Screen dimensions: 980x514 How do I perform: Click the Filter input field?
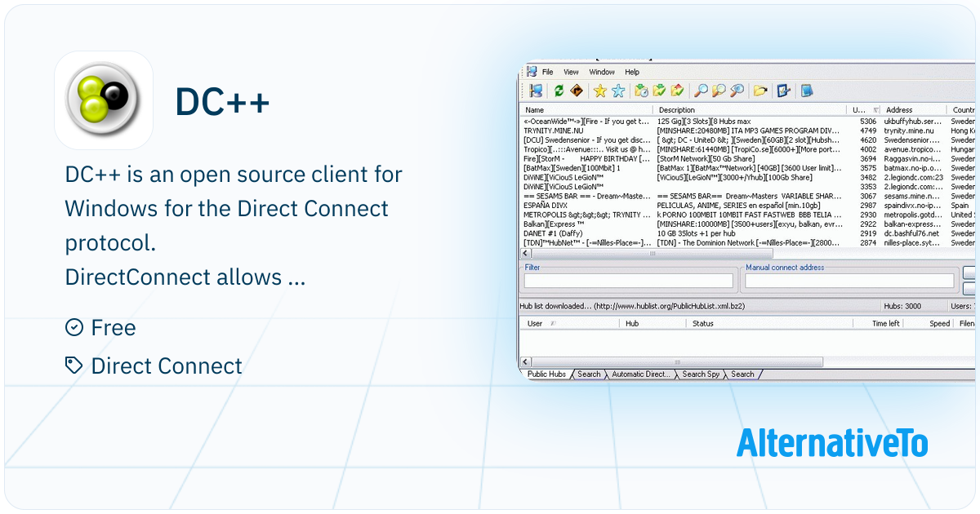pos(628,281)
